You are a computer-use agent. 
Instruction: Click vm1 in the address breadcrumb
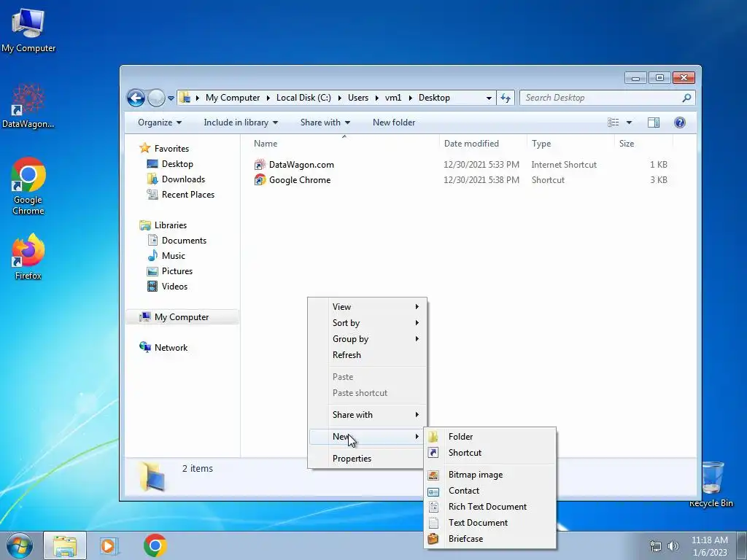(x=393, y=98)
